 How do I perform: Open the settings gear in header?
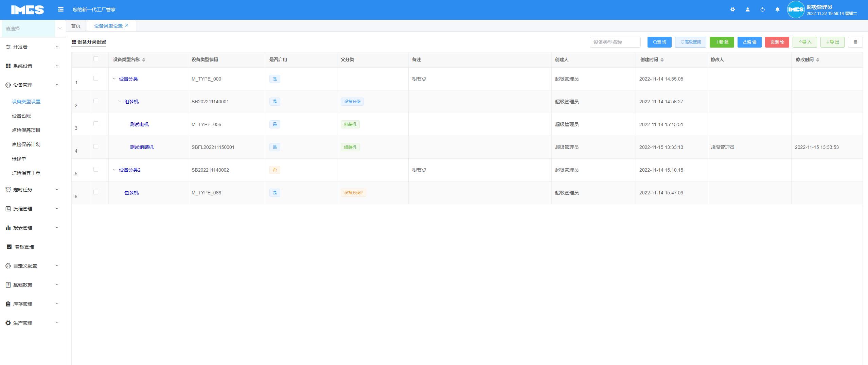732,10
